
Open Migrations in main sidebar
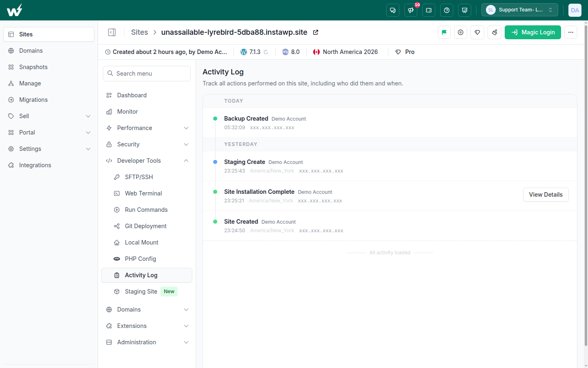coord(49,100)
